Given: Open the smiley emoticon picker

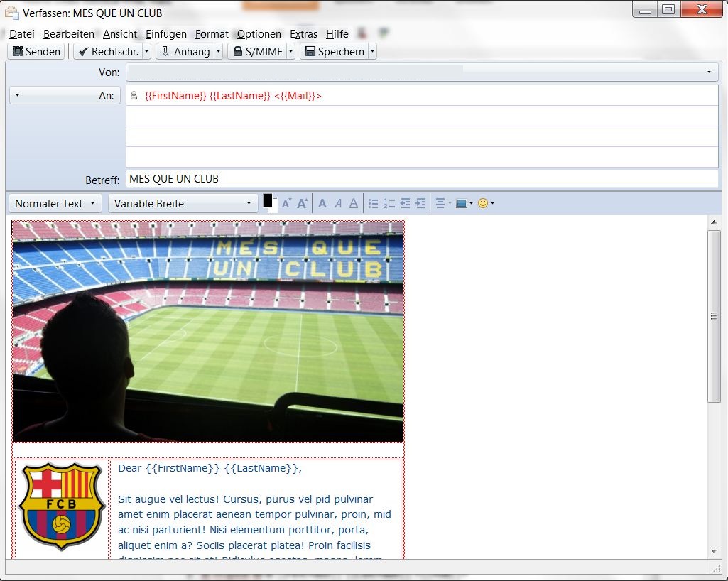Looking at the screenshot, I should coord(486,203).
